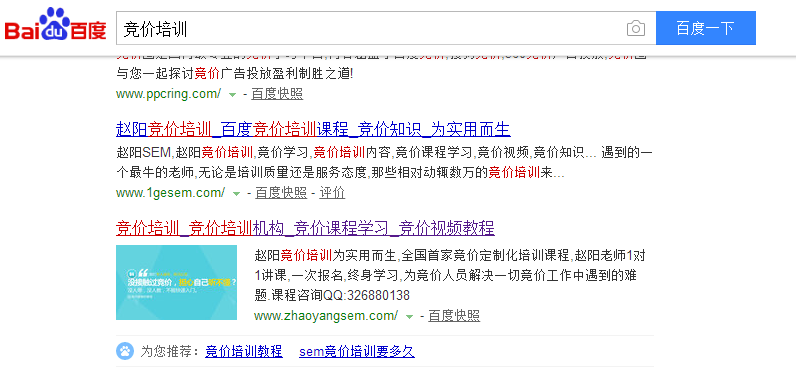Click the Baidu logo
Viewport: 796px width, 379px height.
56,25
